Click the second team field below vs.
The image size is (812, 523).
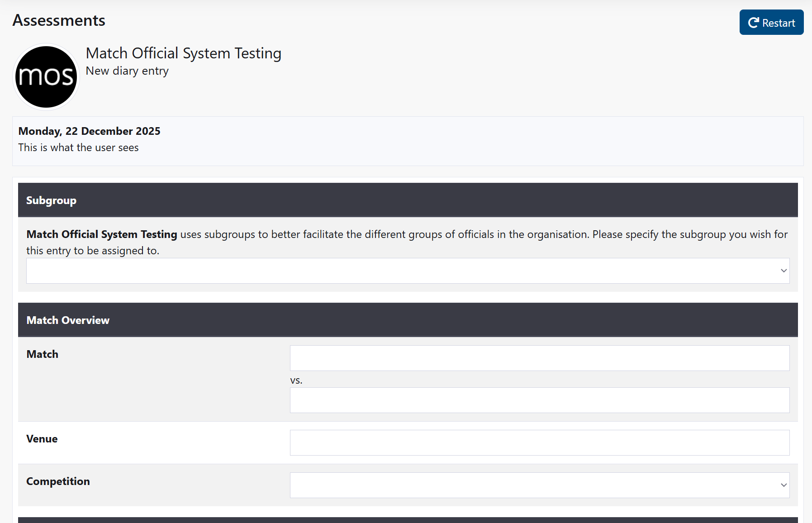click(539, 400)
